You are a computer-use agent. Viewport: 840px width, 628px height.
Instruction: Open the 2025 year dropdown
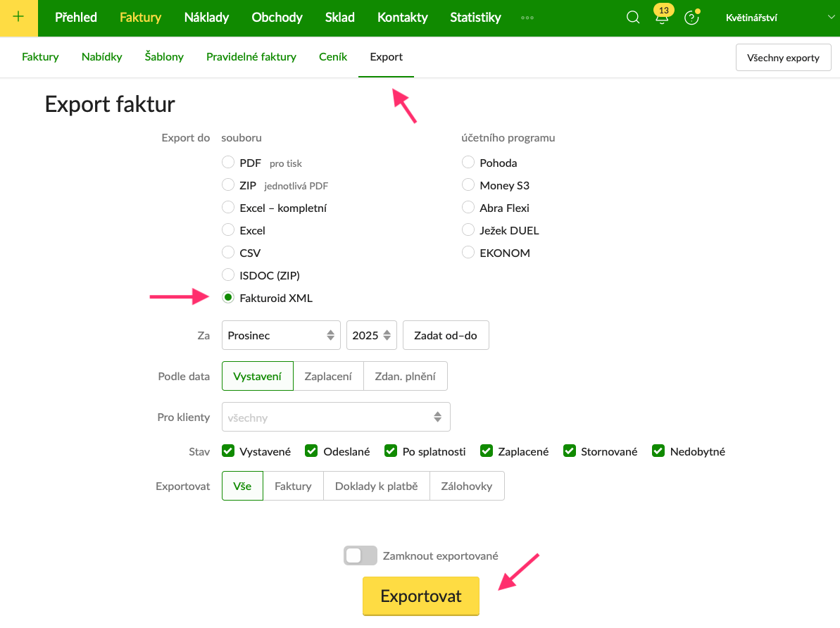pos(372,335)
